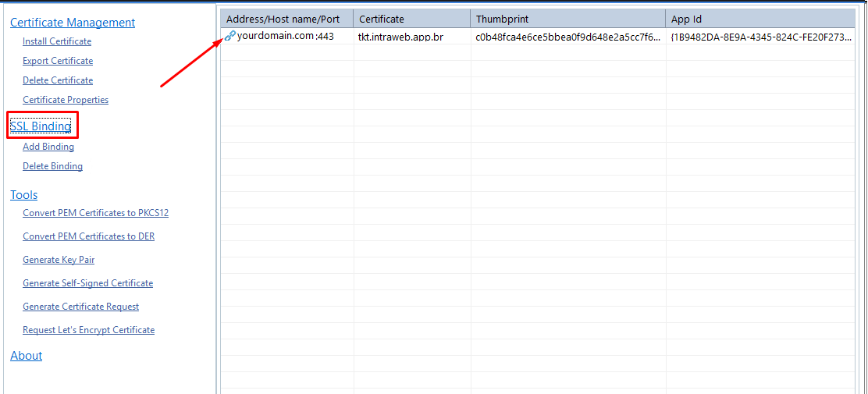Select Delete Certificate in sidebar

[x=58, y=80]
